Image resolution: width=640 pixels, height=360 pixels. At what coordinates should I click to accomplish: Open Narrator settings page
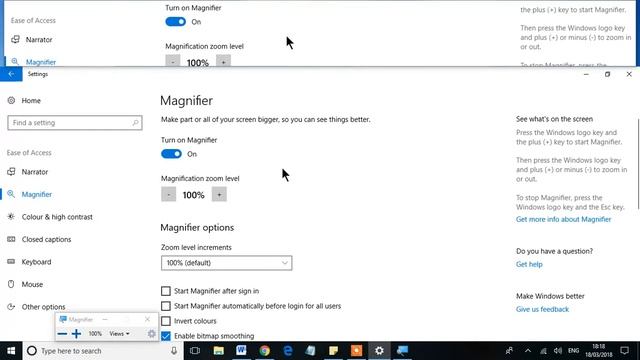[35, 172]
